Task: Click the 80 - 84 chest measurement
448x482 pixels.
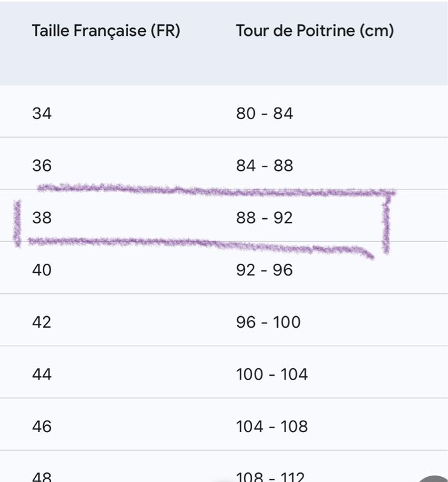Action: click(x=264, y=114)
